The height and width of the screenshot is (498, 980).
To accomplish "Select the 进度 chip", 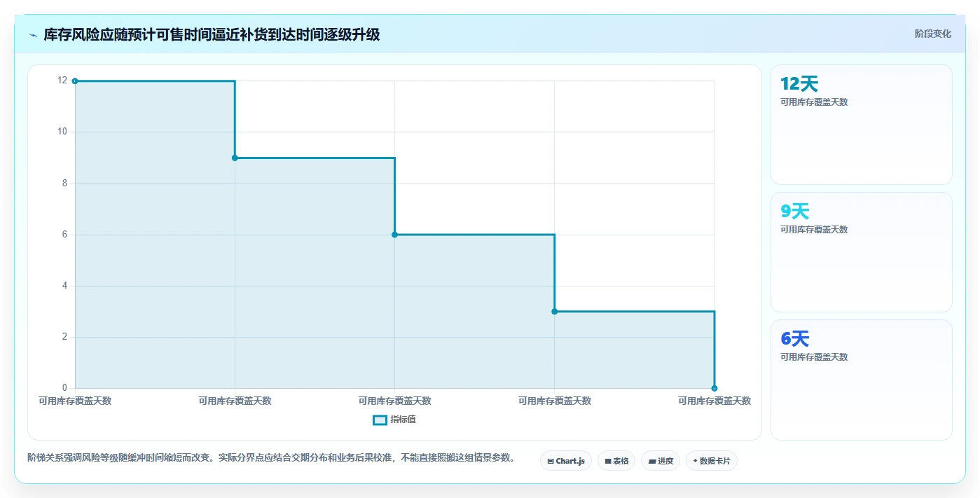I will [x=661, y=461].
